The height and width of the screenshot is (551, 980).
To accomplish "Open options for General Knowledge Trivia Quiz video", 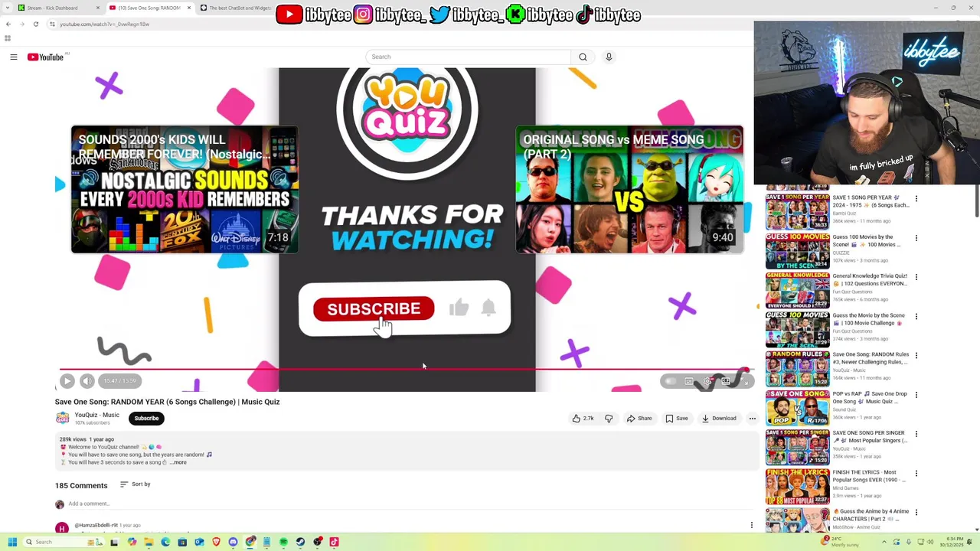I will tap(916, 277).
